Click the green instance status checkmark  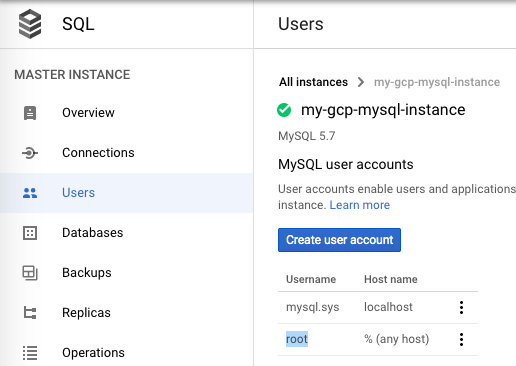coord(284,110)
